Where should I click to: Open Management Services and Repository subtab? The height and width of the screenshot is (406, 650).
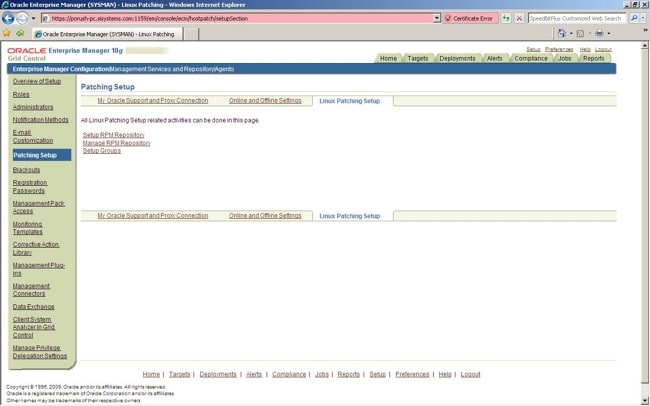(x=162, y=69)
